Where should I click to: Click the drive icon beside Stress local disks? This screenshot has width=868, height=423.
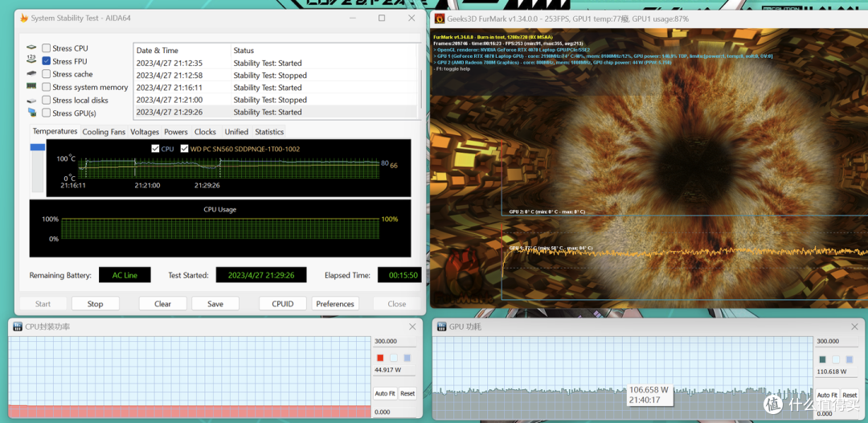tap(31, 101)
